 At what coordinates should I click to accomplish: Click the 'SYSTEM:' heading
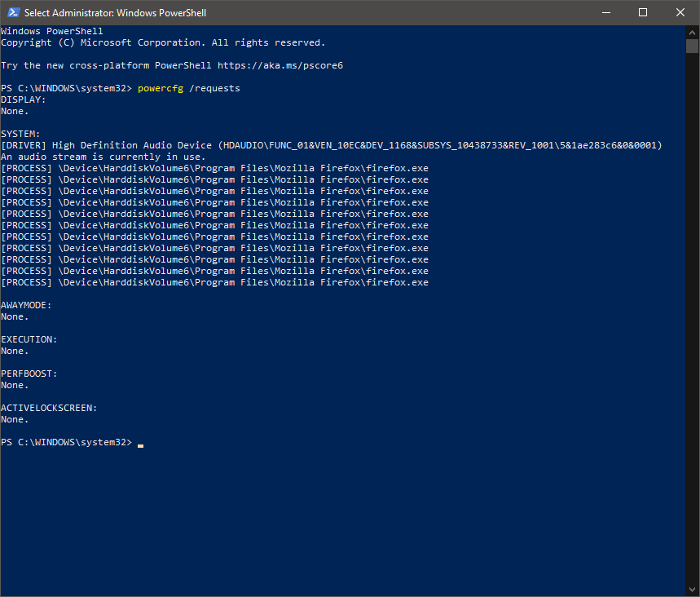[20, 134]
